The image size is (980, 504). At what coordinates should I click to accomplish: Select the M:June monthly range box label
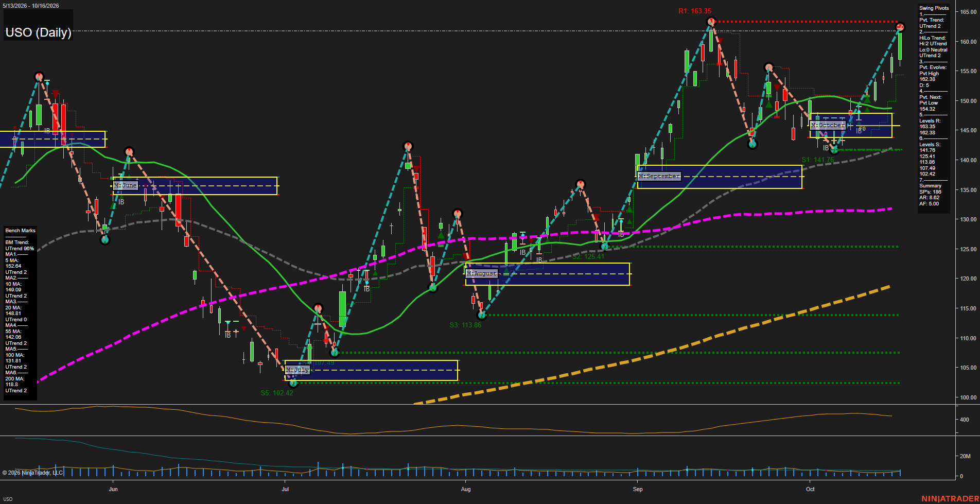pos(126,185)
